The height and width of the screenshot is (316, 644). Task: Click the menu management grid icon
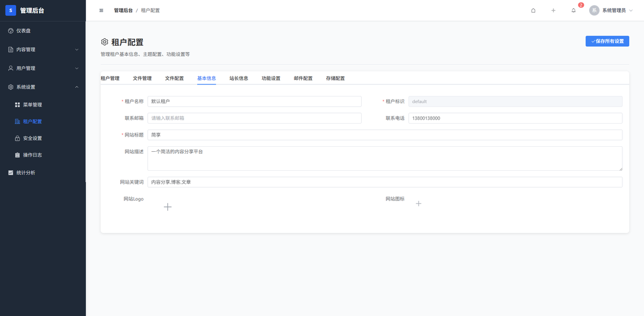(18, 104)
